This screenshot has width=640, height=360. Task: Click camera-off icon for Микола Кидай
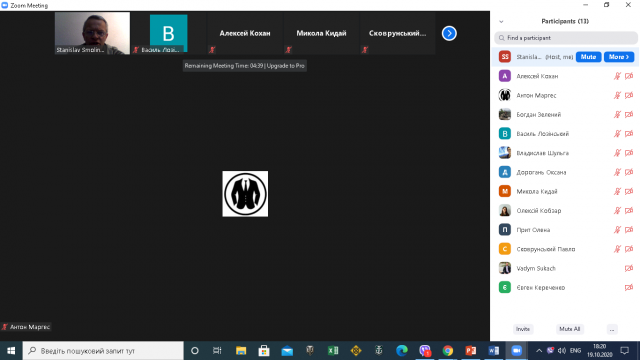(629, 191)
